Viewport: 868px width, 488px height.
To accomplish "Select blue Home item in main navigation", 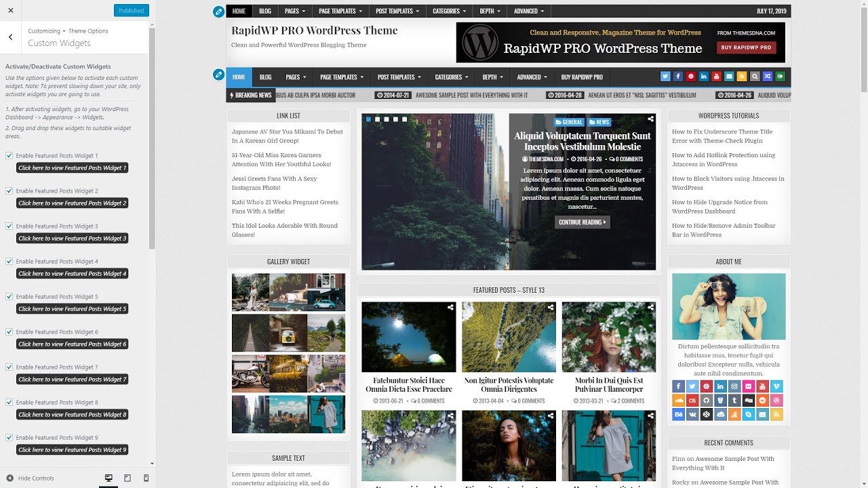I will [x=239, y=77].
